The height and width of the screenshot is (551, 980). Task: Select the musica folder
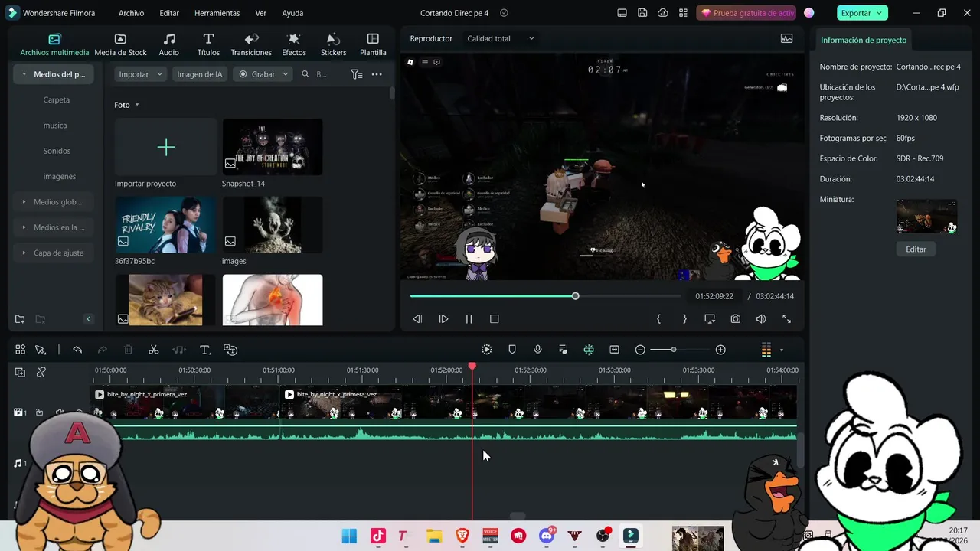(55, 125)
